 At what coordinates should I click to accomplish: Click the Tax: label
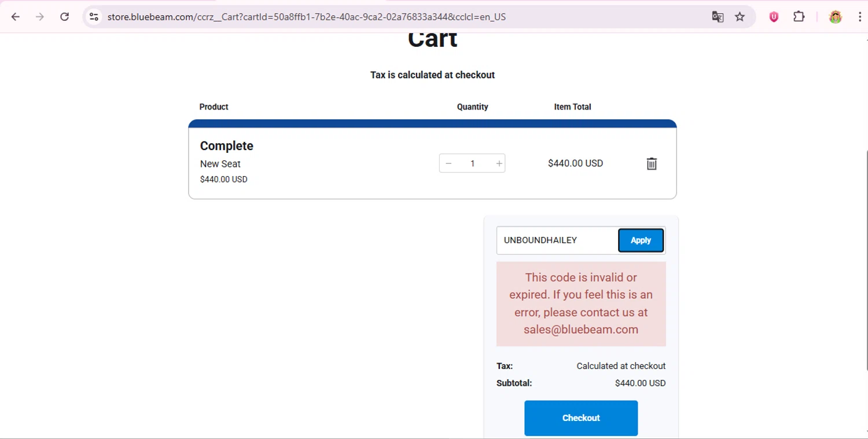pos(505,366)
